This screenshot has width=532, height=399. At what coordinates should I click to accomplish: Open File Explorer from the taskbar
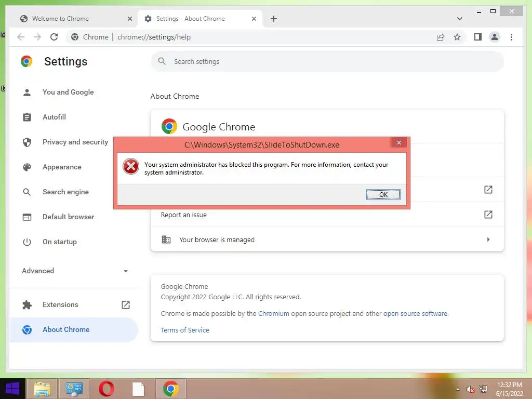click(x=42, y=389)
